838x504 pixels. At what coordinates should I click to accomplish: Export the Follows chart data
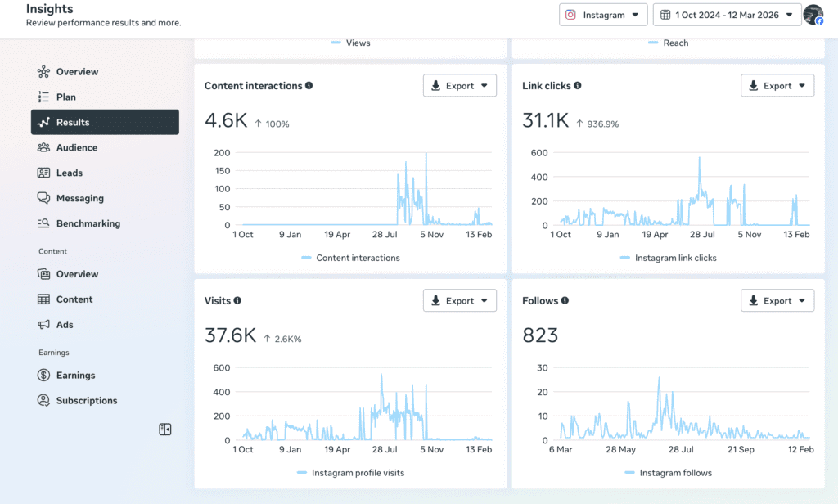coord(777,301)
